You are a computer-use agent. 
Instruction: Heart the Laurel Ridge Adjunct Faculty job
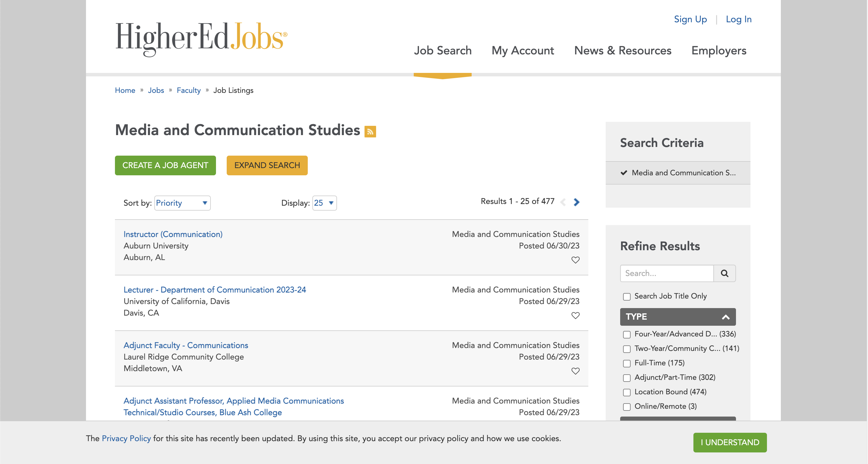tap(575, 371)
